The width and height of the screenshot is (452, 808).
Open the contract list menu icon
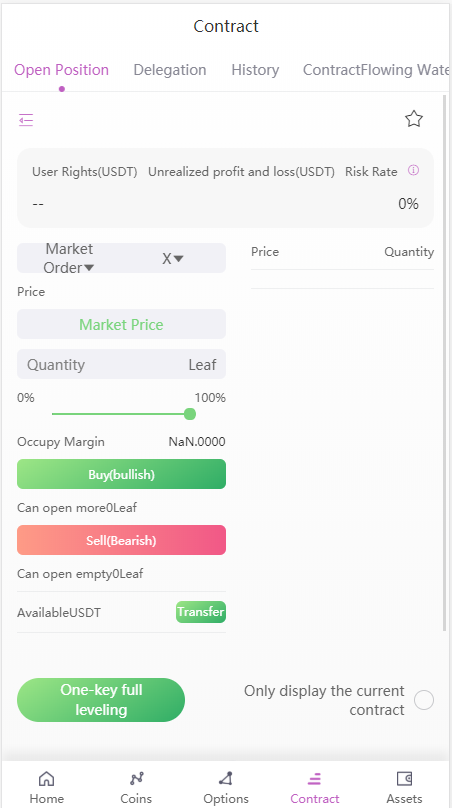tap(26, 120)
